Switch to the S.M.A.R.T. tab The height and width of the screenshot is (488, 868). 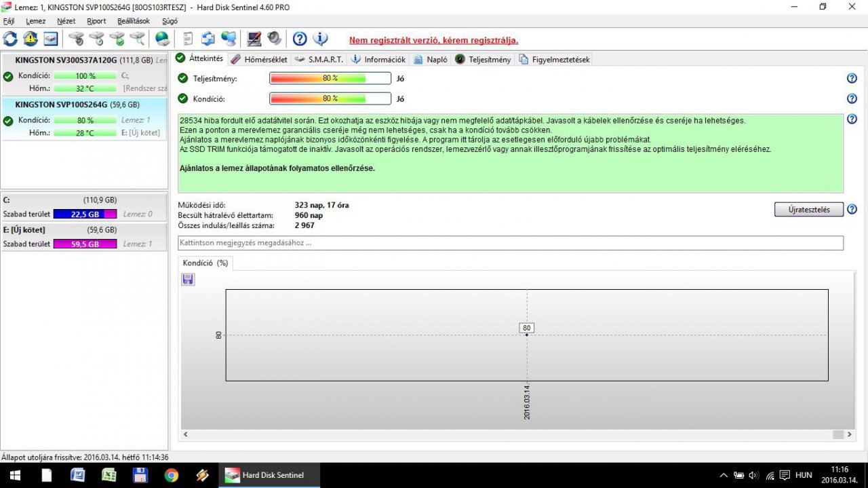[319, 59]
